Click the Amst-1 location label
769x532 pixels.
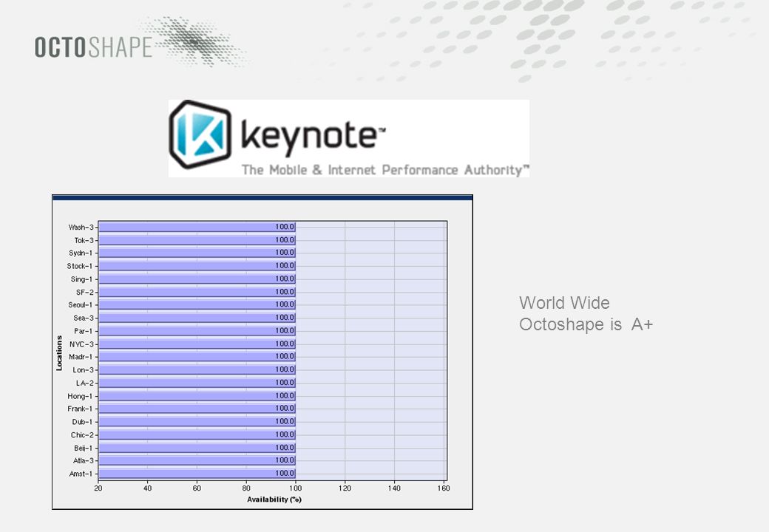[81, 474]
